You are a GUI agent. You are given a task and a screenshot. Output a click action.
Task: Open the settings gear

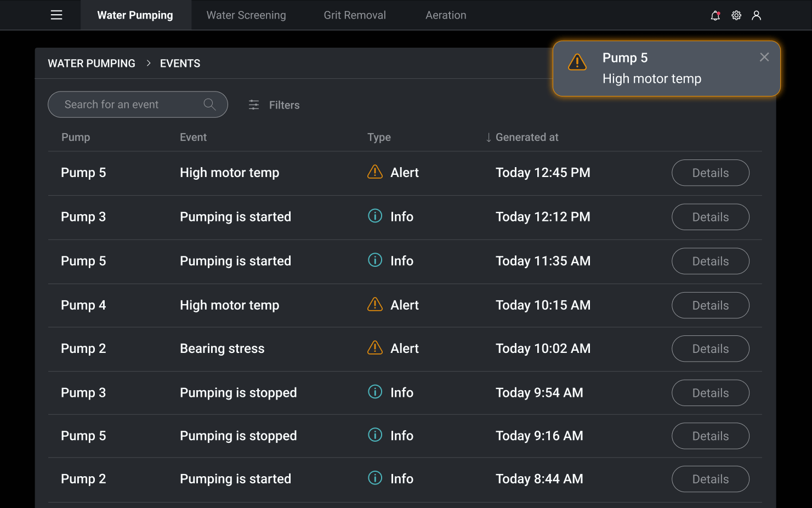tap(736, 15)
